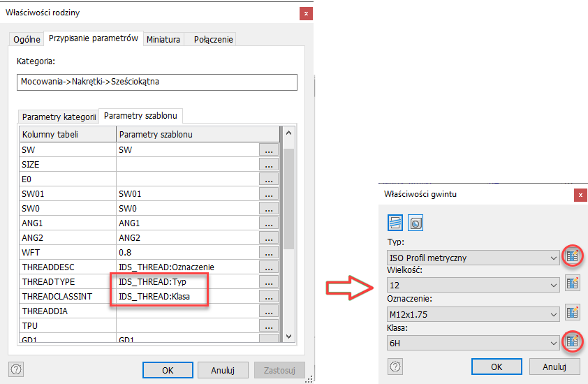The image size is (588, 384).
Task: Click the table edit icon beside Wielkość
Action: 572,283
